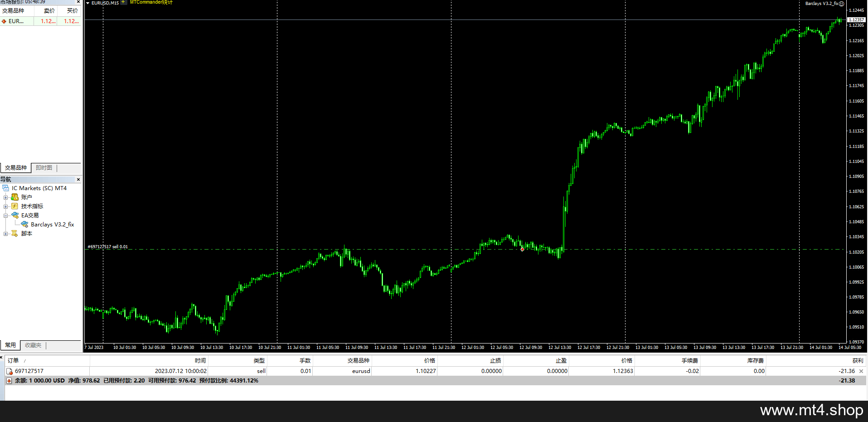Click the #697127517 sell 0.01 chart label
The height and width of the screenshot is (422, 868).
point(108,247)
